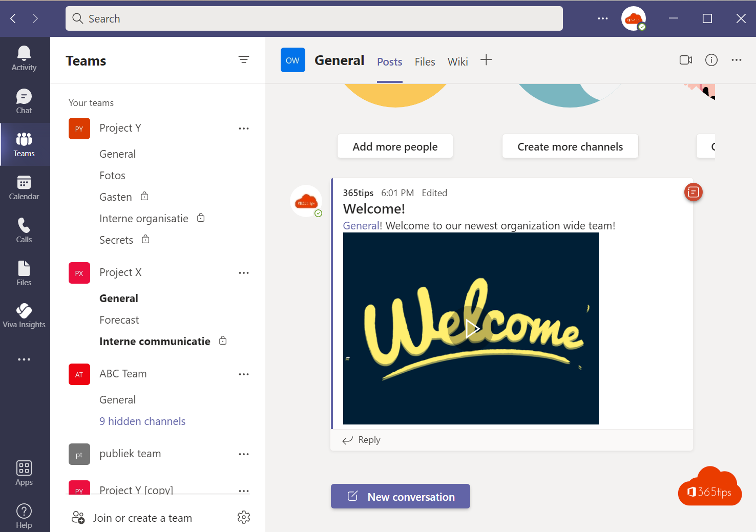The image size is (756, 532).
Task: Click Add more people button
Action: [x=395, y=146]
